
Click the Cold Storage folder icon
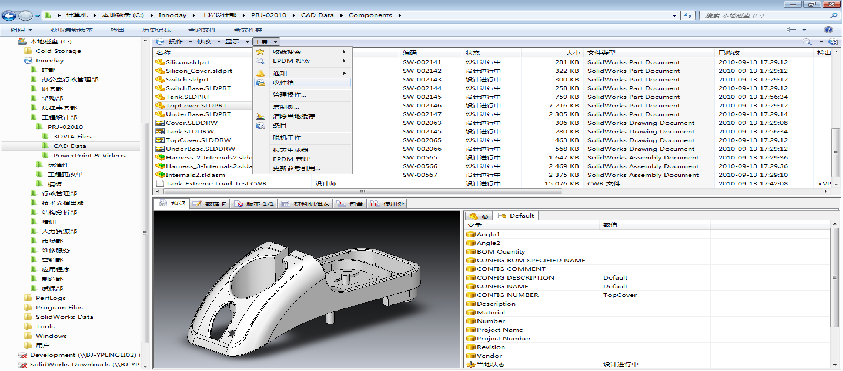click(x=28, y=51)
